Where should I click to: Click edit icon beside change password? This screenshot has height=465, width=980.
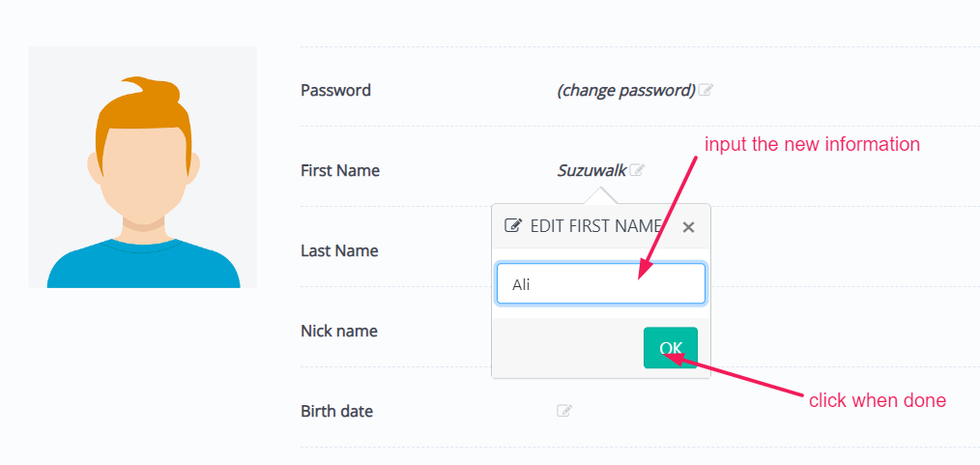click(706, 91)
